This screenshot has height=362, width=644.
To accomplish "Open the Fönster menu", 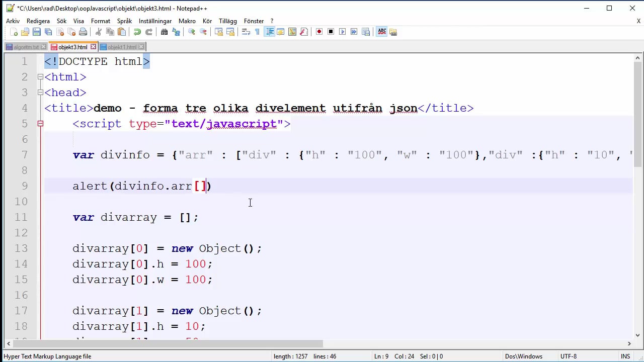I will coord(254,21).
